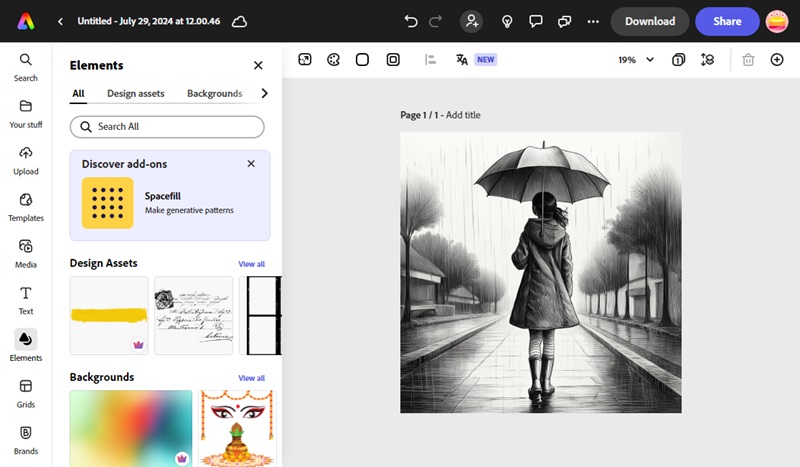
Task: Open the Translate tool marked NEW
Action: tap(476, 60)
